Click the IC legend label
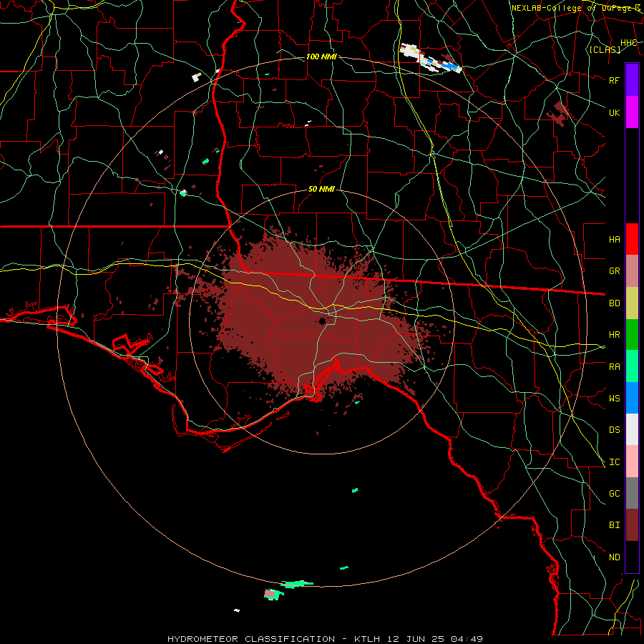 614,462
